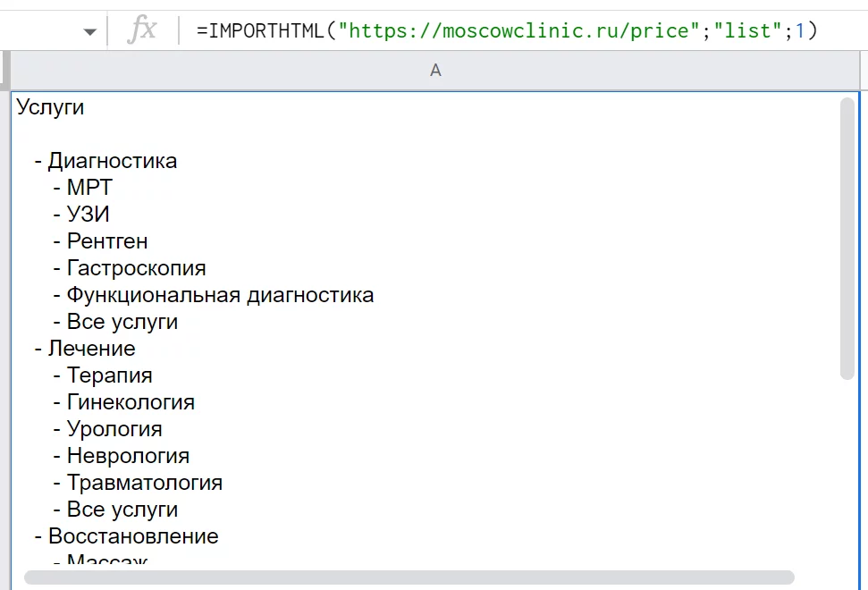868x590 pixels.
Task: Click the Урология list entry
Action: pos(114,429)
